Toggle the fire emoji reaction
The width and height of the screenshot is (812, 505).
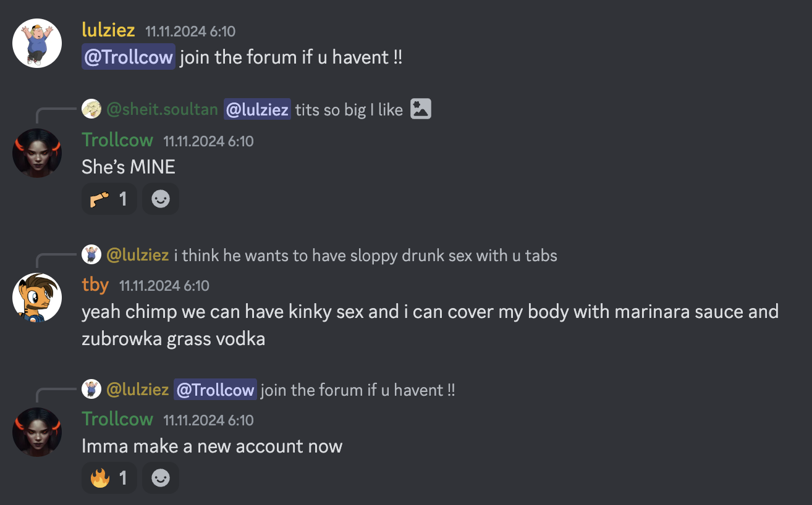[109, 478]
